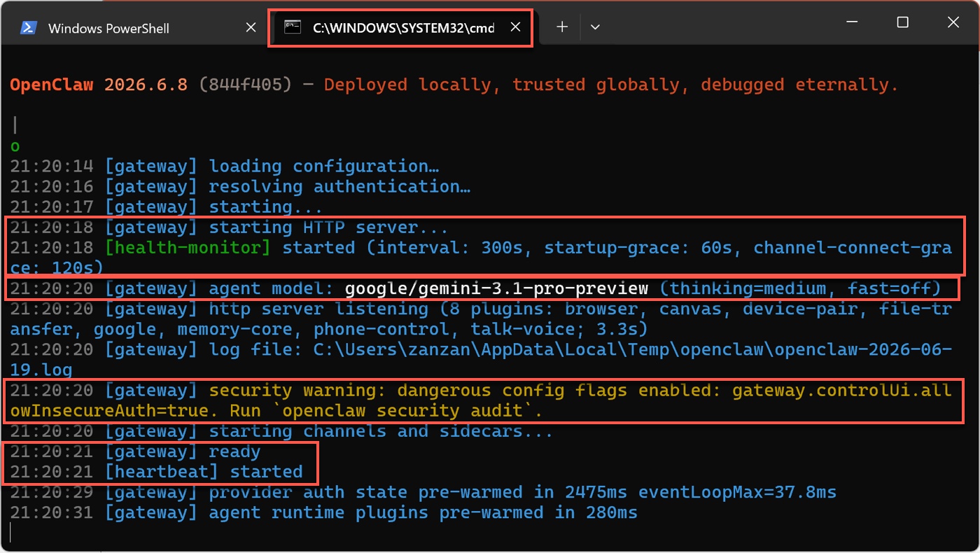This screenshot has width=980, height=553.
Task: Click the 'starting HTTP server...' log line
Action: pyautogui.click(x=229, y=227)
